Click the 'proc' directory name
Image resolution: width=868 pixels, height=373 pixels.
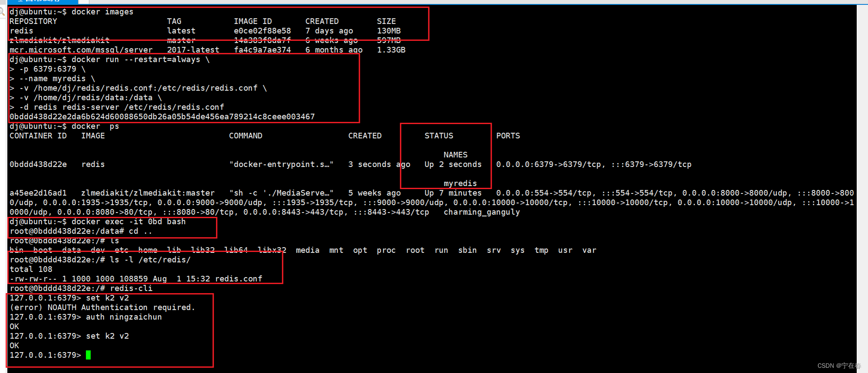(x=386, y=250)
